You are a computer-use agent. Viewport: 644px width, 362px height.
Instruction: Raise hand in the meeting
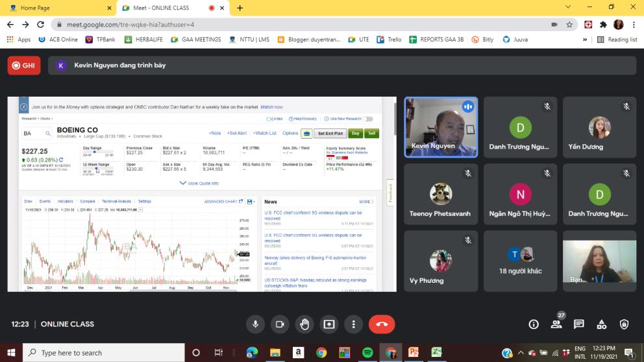coord(304,324)
